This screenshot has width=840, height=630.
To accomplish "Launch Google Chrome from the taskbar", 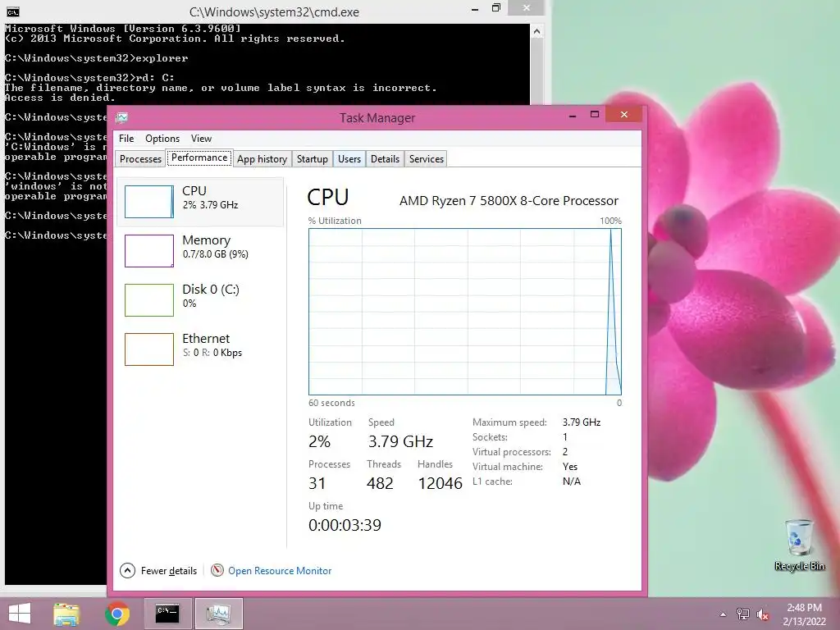I will pos(117,614).
